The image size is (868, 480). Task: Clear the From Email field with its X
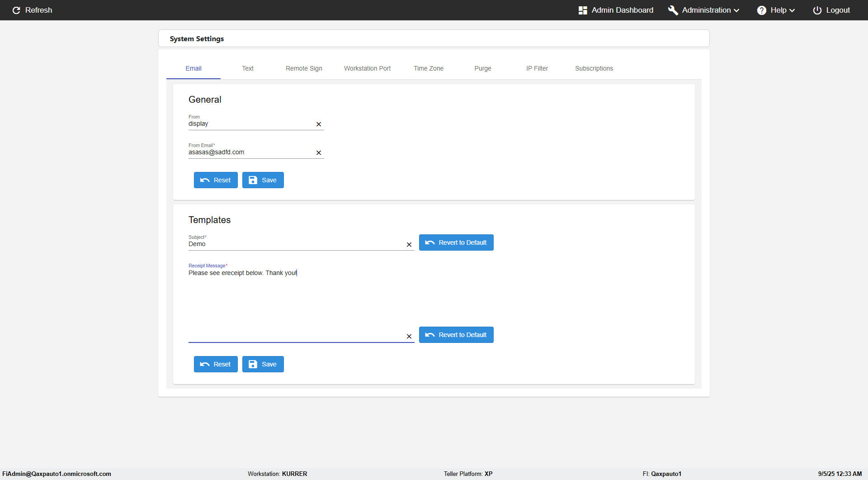(319, 153)
